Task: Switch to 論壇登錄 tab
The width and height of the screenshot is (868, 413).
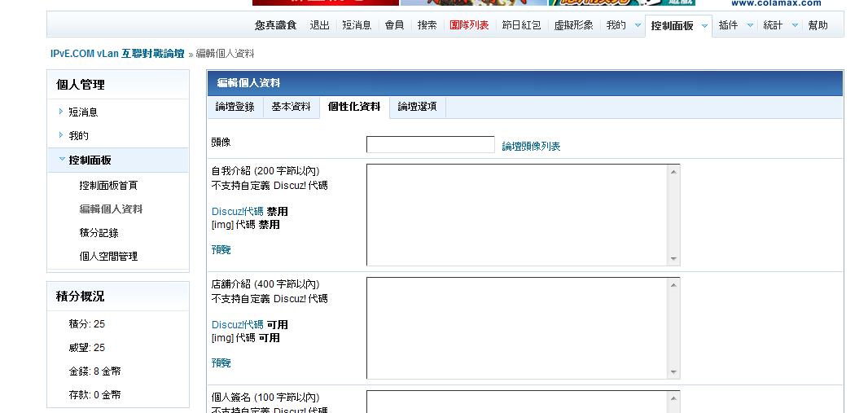Action: pos(235,108)
